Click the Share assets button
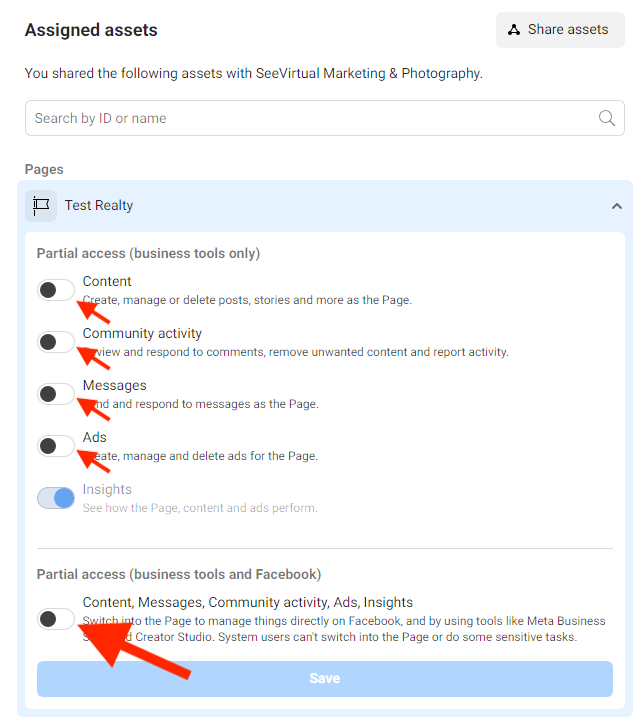 coord(560,30)
